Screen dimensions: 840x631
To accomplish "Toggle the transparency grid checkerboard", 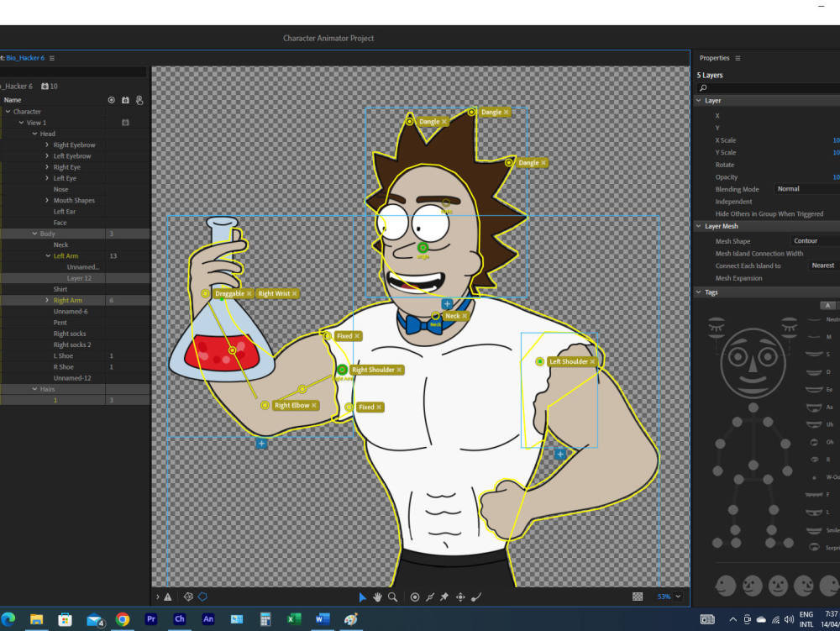I will pyautogui.click(x=639, y=597).
